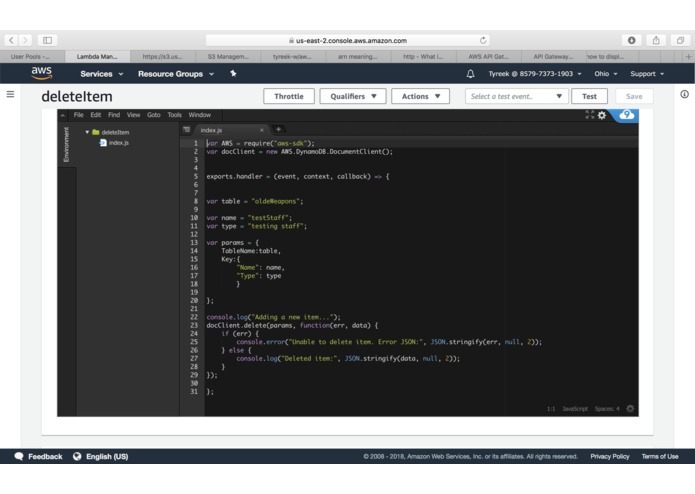Open the File menu in editor
695x494 pixels.
click(x=78, y=115)
